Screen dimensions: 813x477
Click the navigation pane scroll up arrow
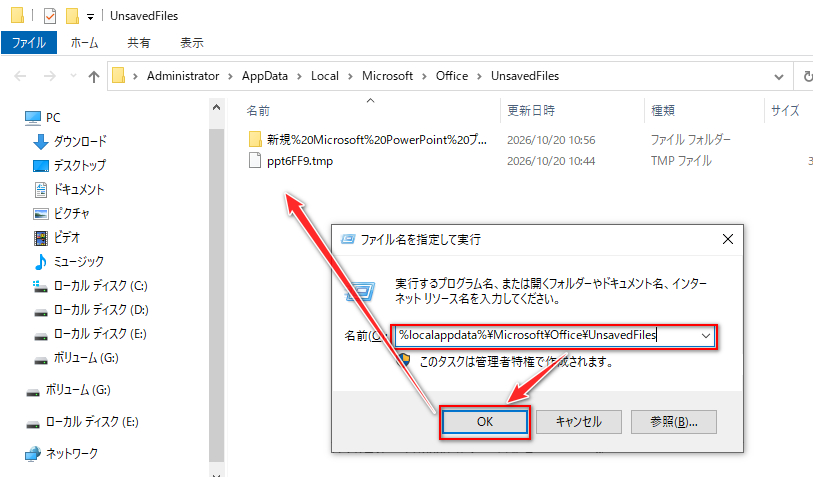[216, 107]
